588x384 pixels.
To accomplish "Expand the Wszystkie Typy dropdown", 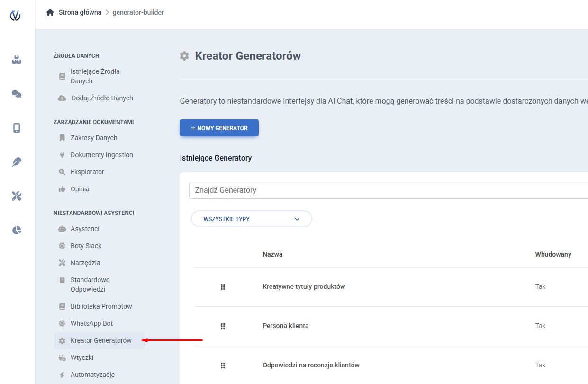I will pos(251,219).
